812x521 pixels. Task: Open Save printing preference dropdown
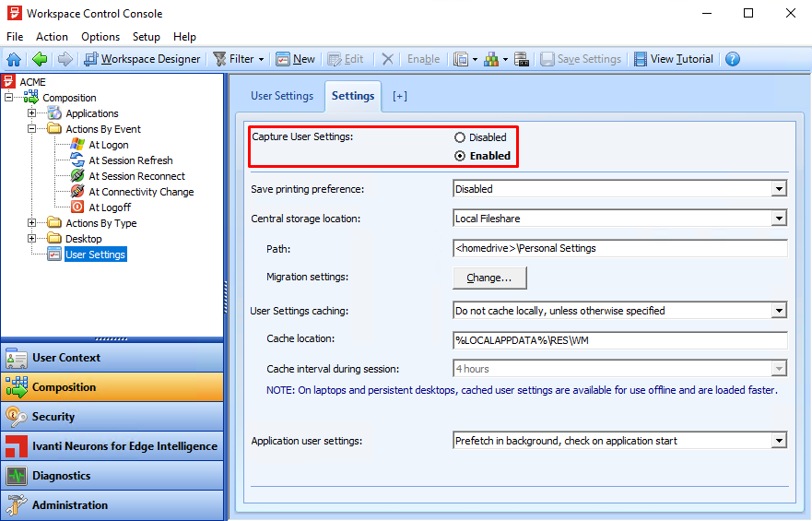[x=779, y=189]
